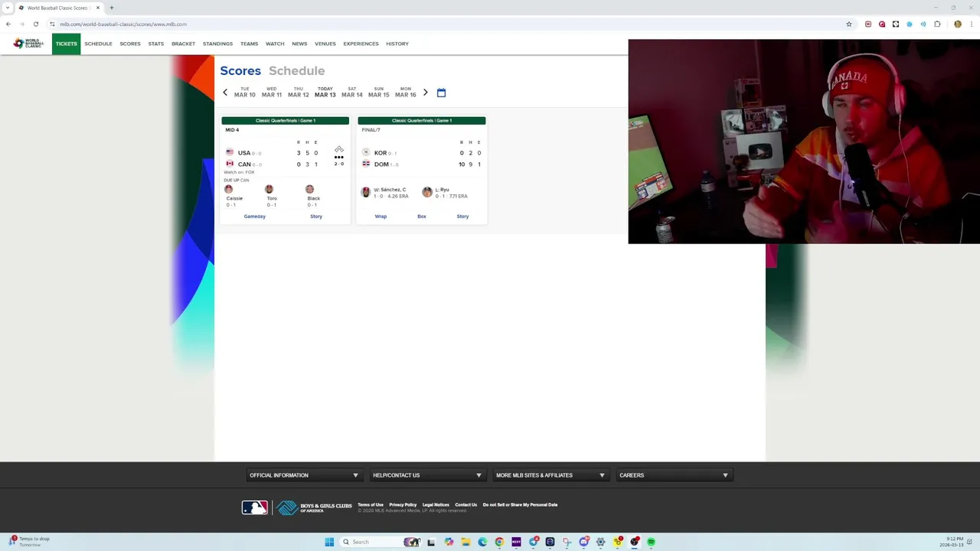Click the Boys & Girls Clubs logo

click(314, 507)
